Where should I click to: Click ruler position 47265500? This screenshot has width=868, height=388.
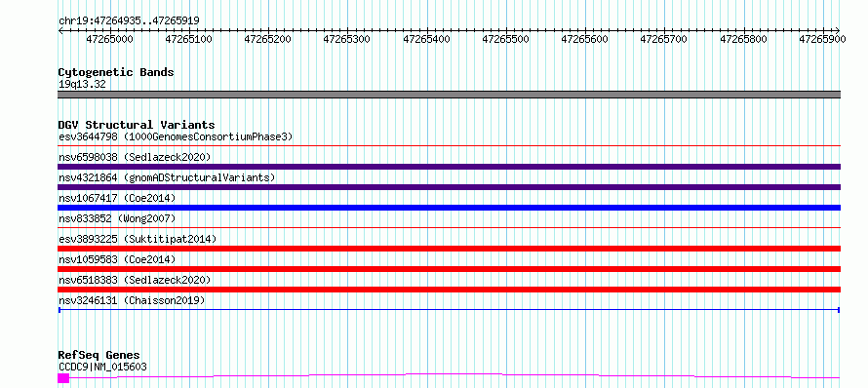click(x=506, y=39)
